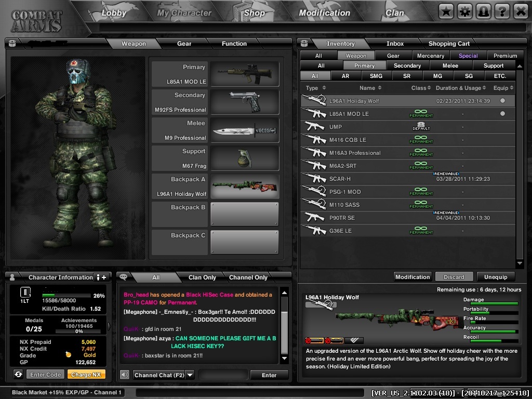
Task: Click the 1LT rank insignia icon
Action: [25, 292]
